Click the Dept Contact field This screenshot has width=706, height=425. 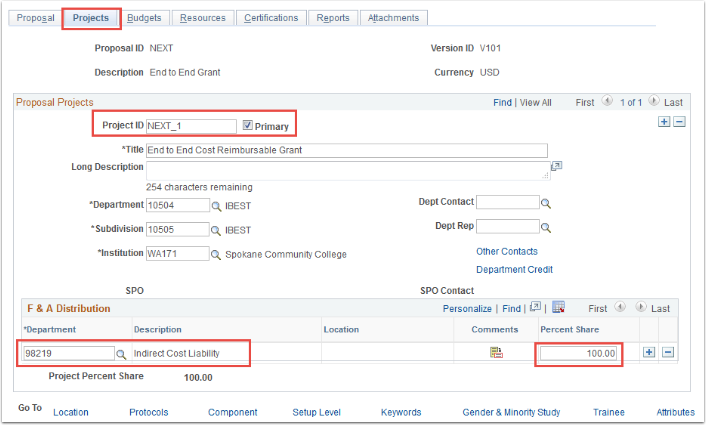pos(507,202)
